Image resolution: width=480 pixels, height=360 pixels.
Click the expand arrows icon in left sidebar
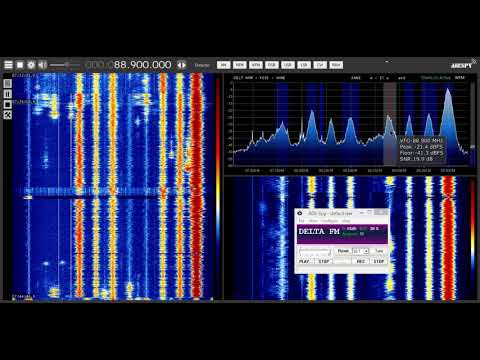(8, 115)
